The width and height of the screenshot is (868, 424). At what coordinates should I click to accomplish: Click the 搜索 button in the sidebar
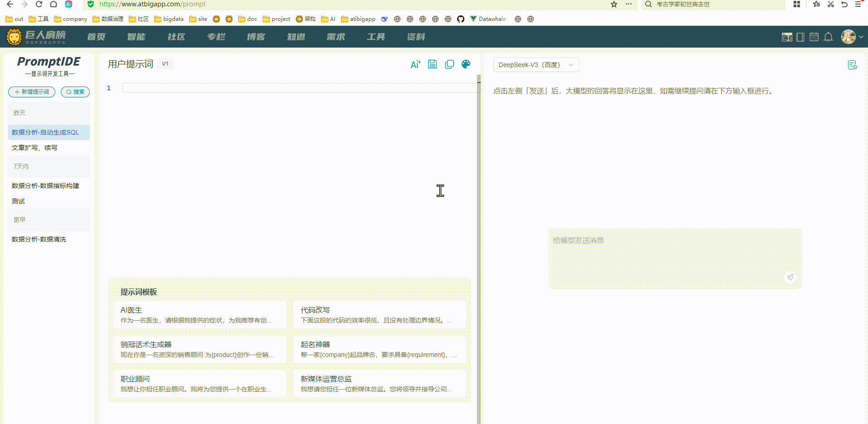pyautogui.click(x=75, y=92)
